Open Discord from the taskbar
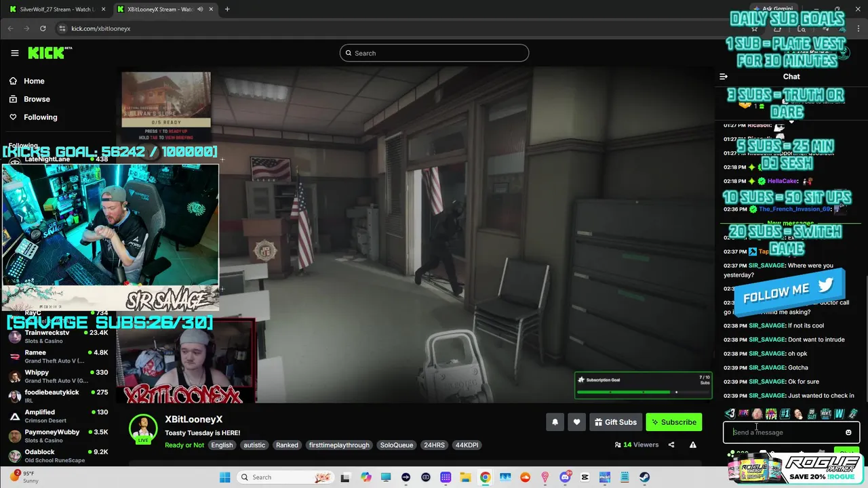868x488 pixels. pos(565,477)
